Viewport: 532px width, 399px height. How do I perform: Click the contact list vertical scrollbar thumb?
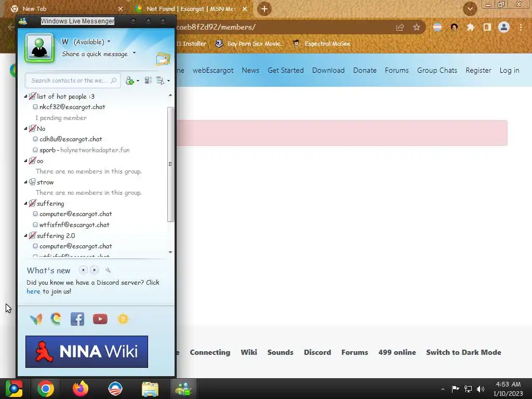pos(170,164)
